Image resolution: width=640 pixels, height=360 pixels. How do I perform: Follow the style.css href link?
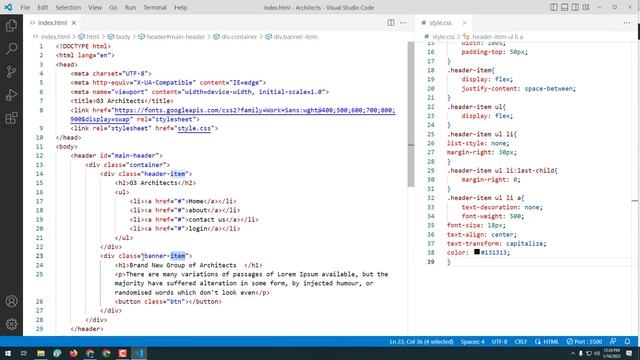pos(194,128)
